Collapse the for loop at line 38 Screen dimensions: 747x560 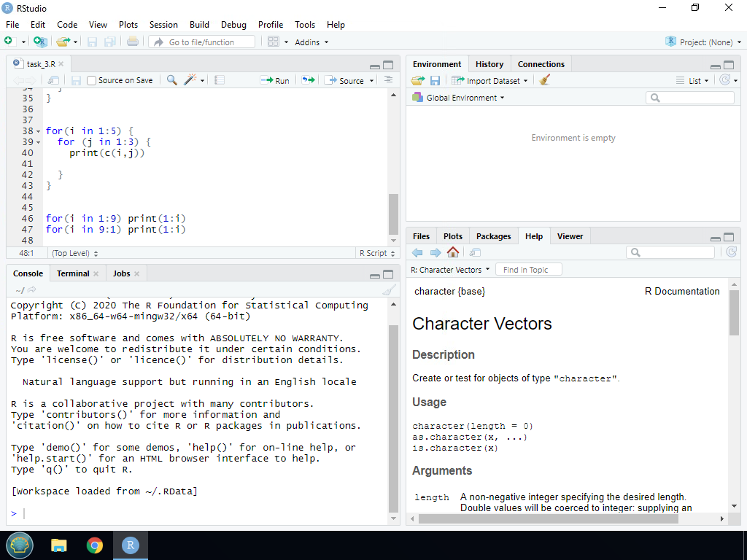39,131
